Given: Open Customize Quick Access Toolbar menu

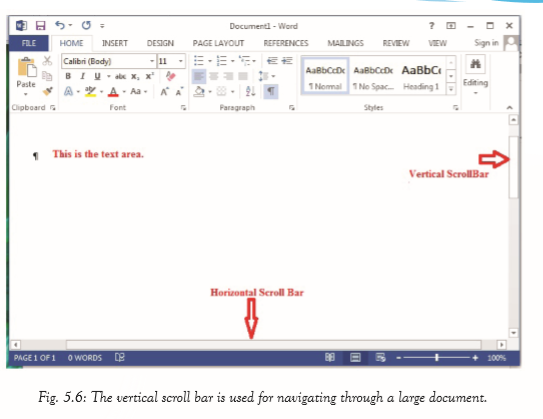Looking at the screenshot, I should tap(102, 26).
